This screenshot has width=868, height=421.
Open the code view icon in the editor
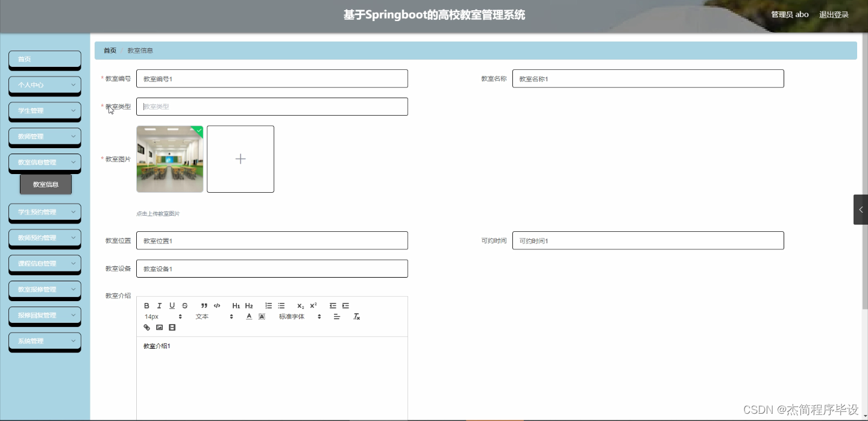[218, 306]
